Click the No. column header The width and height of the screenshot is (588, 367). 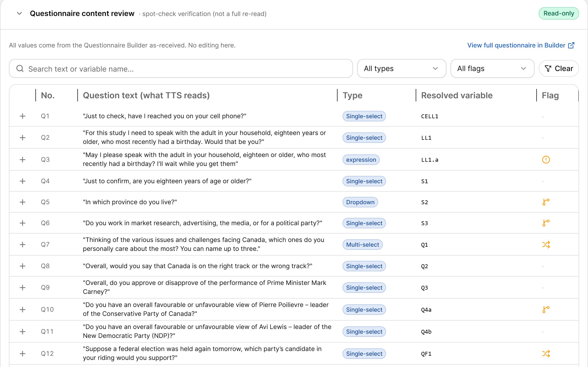pyautogui.click(x=48, y=95)
